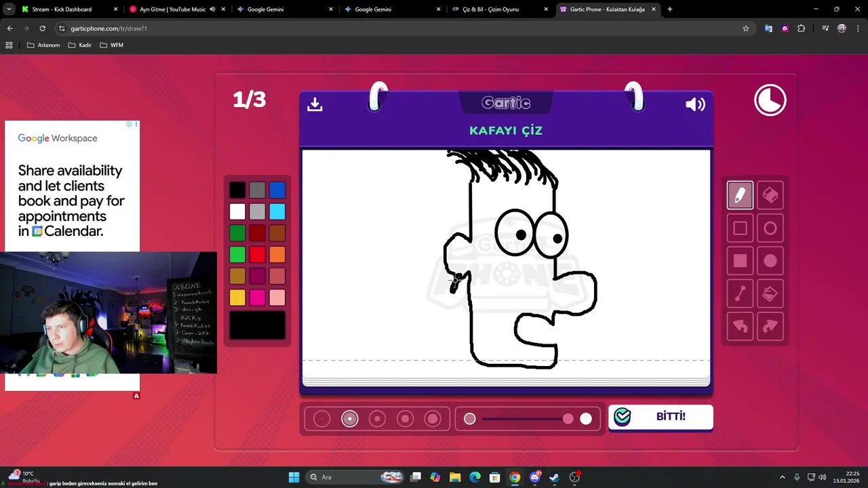This screenshot has width=868, height=488.
Task: Undo the last stroke
Action: tap(740, 326)
